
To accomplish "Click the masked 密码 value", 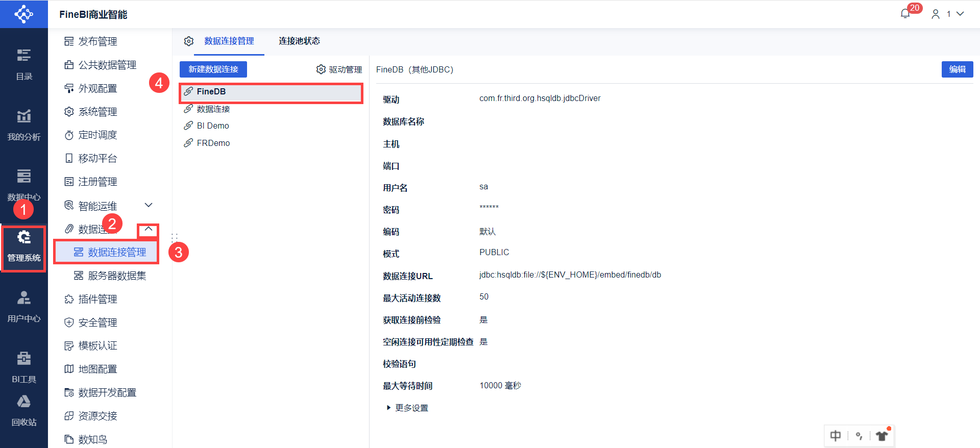I will 489,207.
